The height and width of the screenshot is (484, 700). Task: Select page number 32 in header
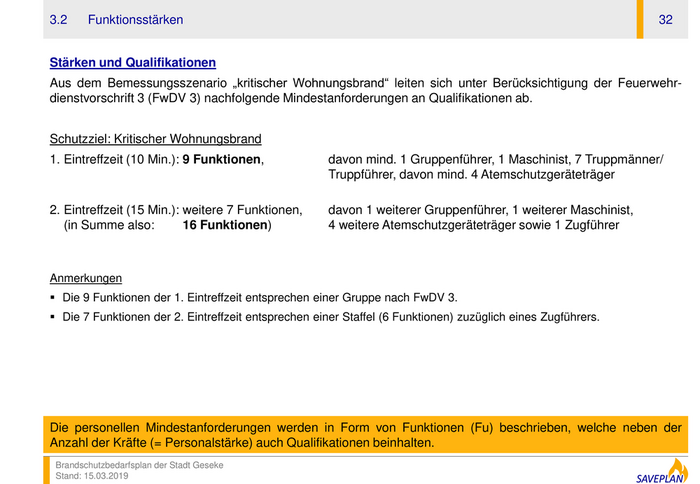(x=665, y=20)
